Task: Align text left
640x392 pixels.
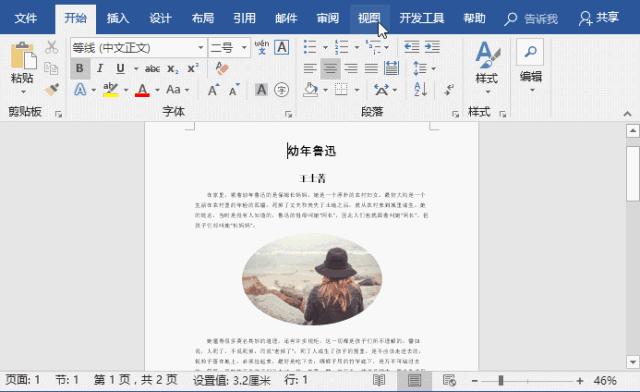Action: [310, 69]
